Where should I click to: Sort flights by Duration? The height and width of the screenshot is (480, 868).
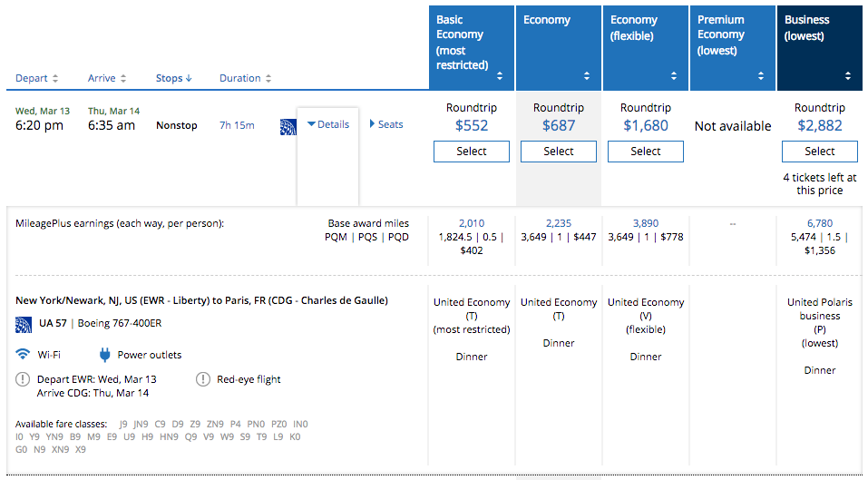point(245,79)
